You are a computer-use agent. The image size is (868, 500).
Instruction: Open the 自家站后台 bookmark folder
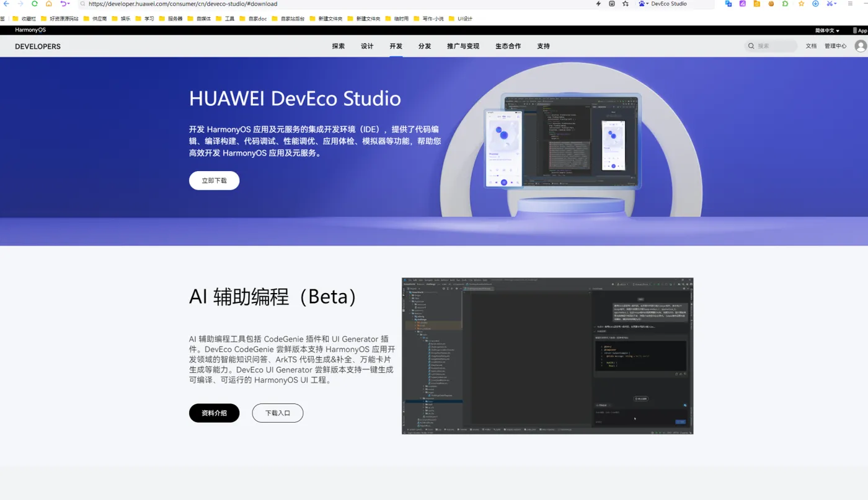click(x=288, y=19)
